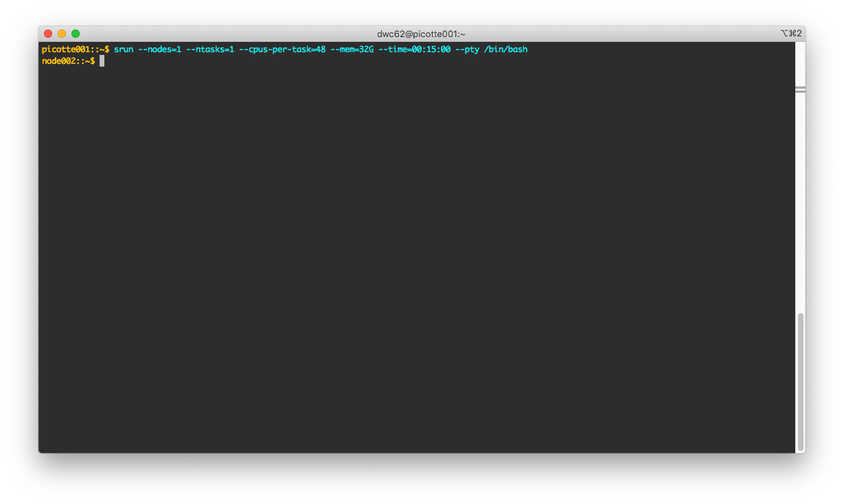844x504 pixels.
Task: Minimize the terminal using yellow button
Action: coord(62,34)
